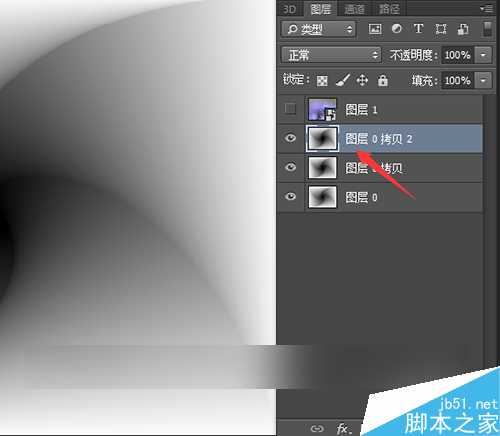
Task: Open the 填充 fill arrow dropdown
Action: click(483, 80)
